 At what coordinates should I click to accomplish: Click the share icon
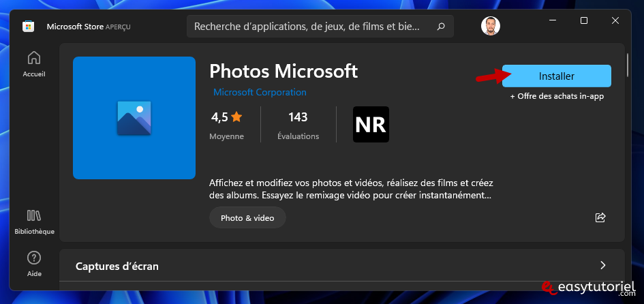click(x=600, y=217)
